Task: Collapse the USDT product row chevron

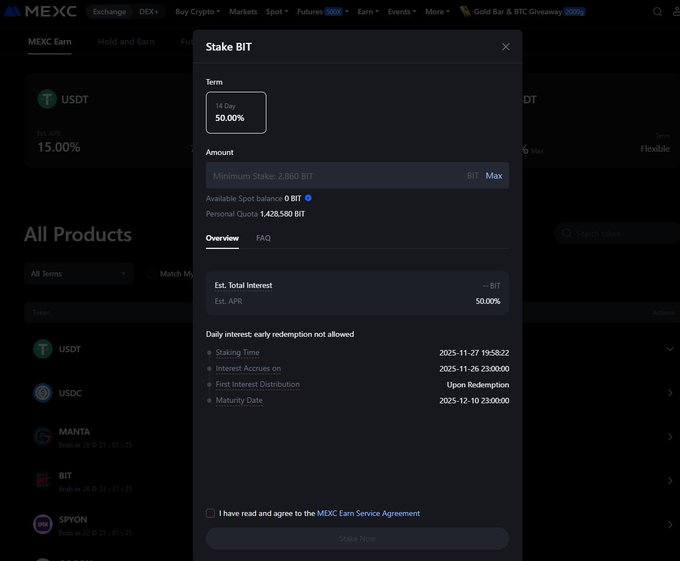Action: click(670, 349)
